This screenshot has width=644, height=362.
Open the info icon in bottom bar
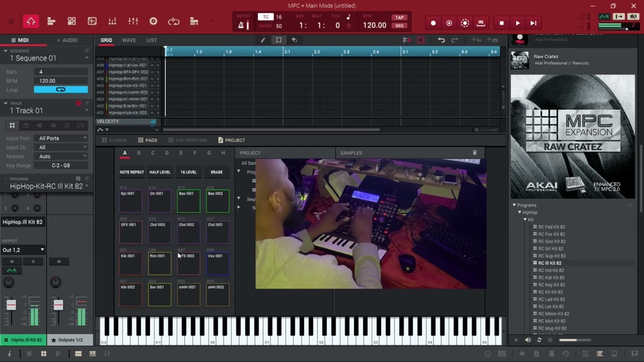pos(9,354)
